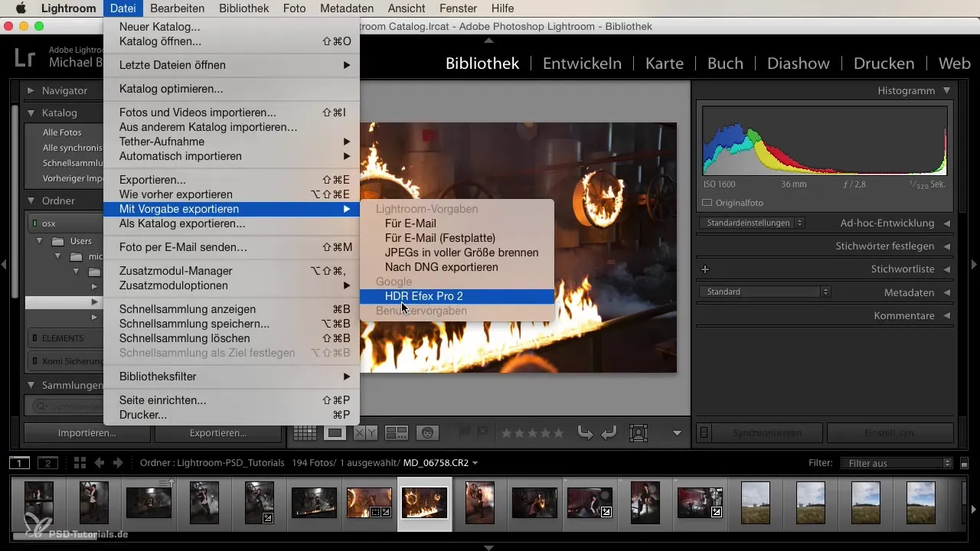Switch to the Diashow module

pyautogui.click(x=799, y=64)
